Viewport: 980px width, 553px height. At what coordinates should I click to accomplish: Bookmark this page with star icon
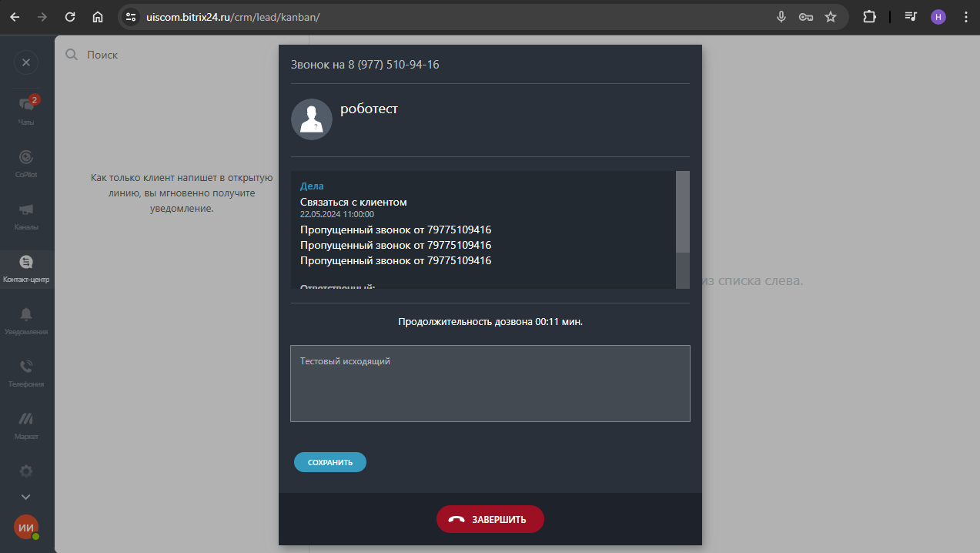[831, 17]
